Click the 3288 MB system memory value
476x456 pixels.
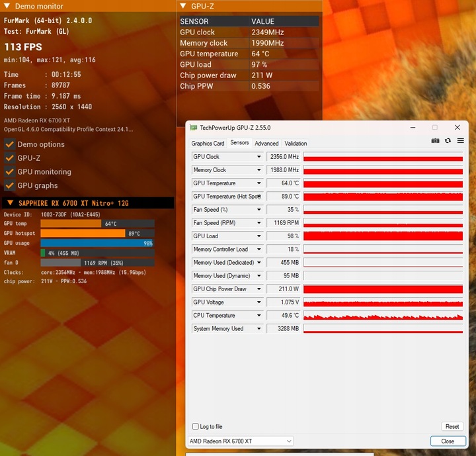click(x=284, y=329)
